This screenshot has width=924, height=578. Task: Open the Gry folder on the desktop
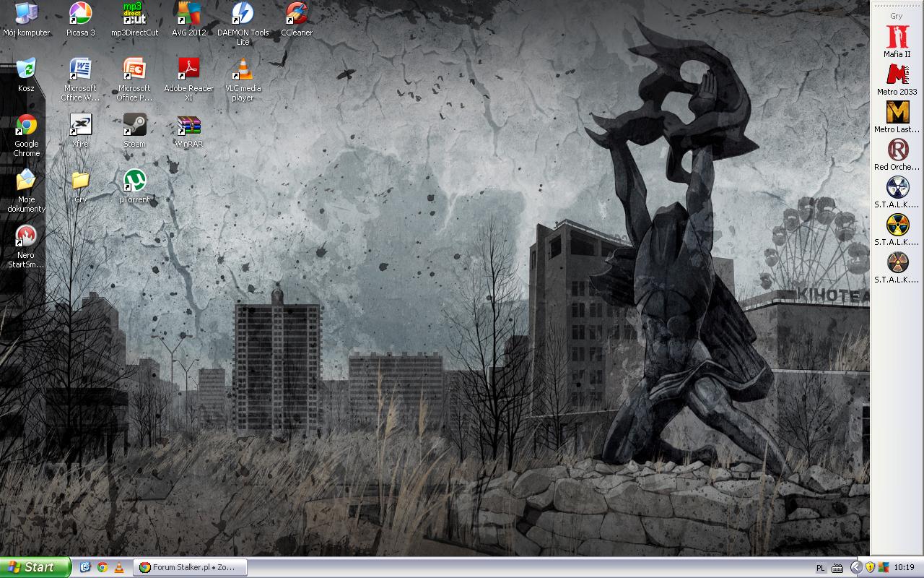click(80, 186)
